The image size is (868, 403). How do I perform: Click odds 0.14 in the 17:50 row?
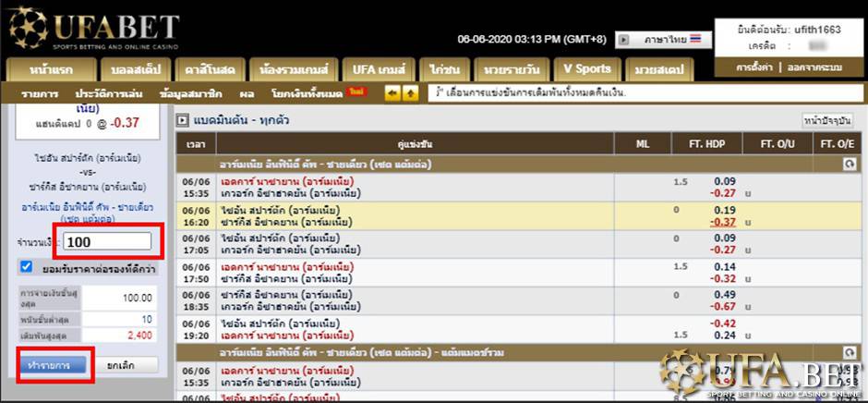point(725,266)
